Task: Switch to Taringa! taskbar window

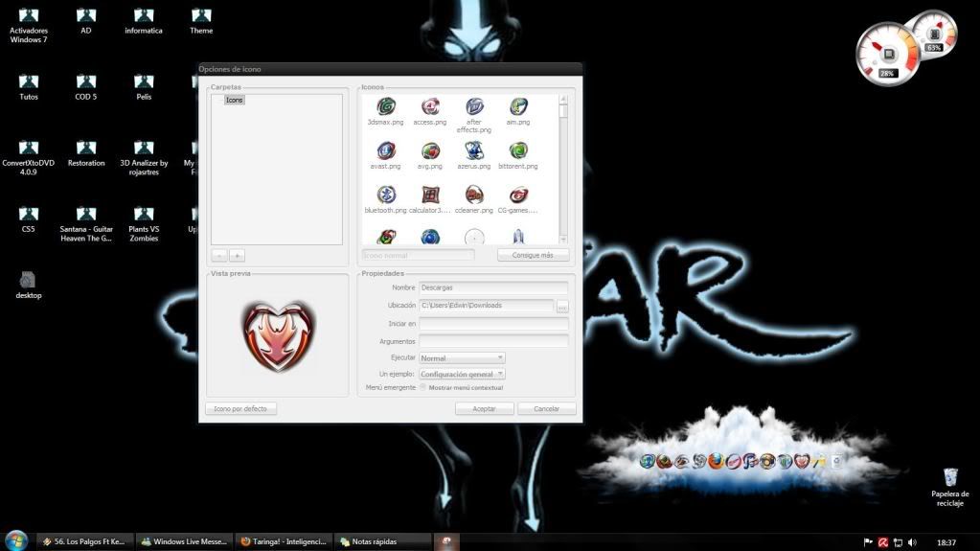Action: coord(284,541)
